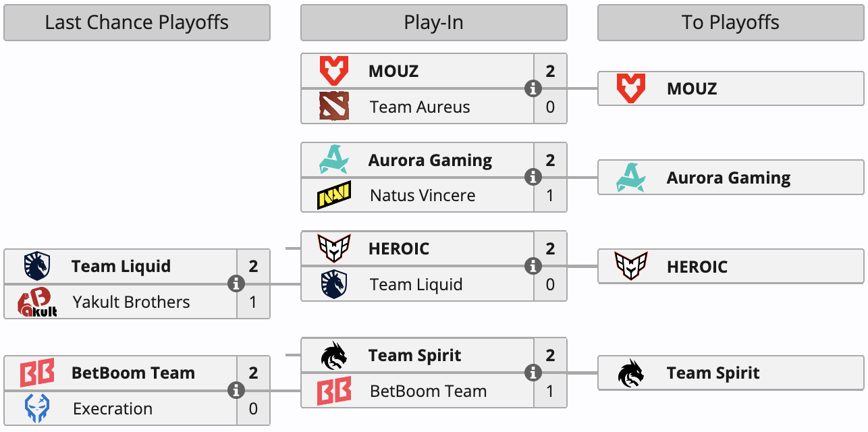
Task: Open Execration team name link
Action: point(113,409)
